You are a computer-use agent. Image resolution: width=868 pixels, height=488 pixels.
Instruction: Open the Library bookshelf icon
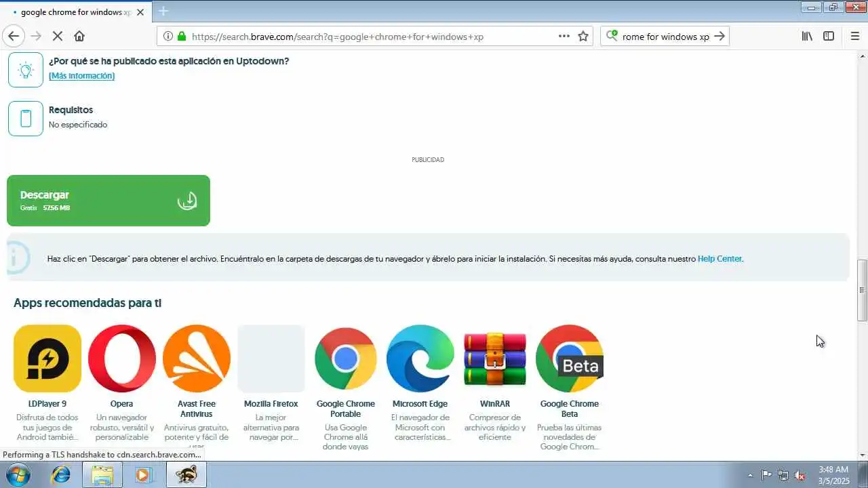(807, 36)
